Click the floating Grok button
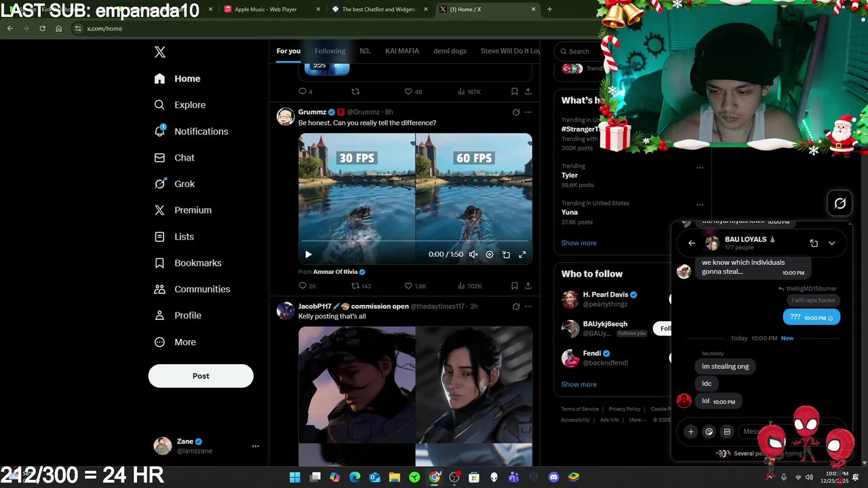 click(840, 203)
